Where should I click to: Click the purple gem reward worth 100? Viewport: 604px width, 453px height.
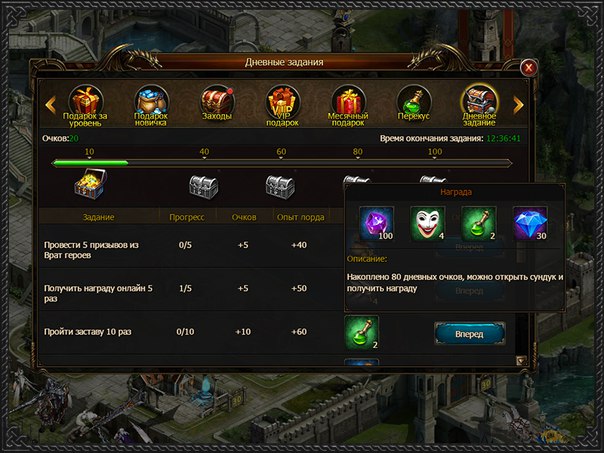pos(377,223)
